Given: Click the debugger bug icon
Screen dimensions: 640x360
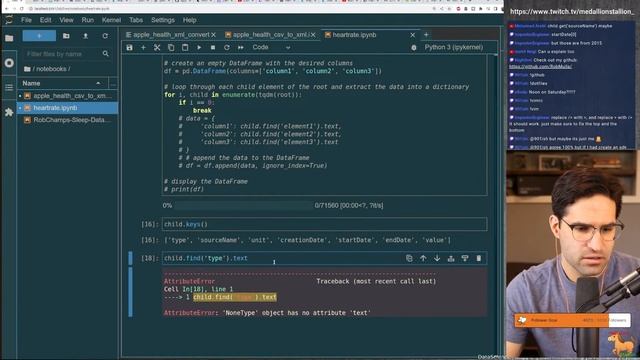Looking at the screenshot, I should point(413,47).
